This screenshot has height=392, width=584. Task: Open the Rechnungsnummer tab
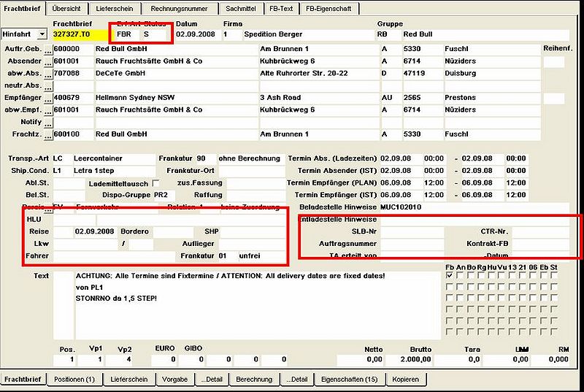179,8
